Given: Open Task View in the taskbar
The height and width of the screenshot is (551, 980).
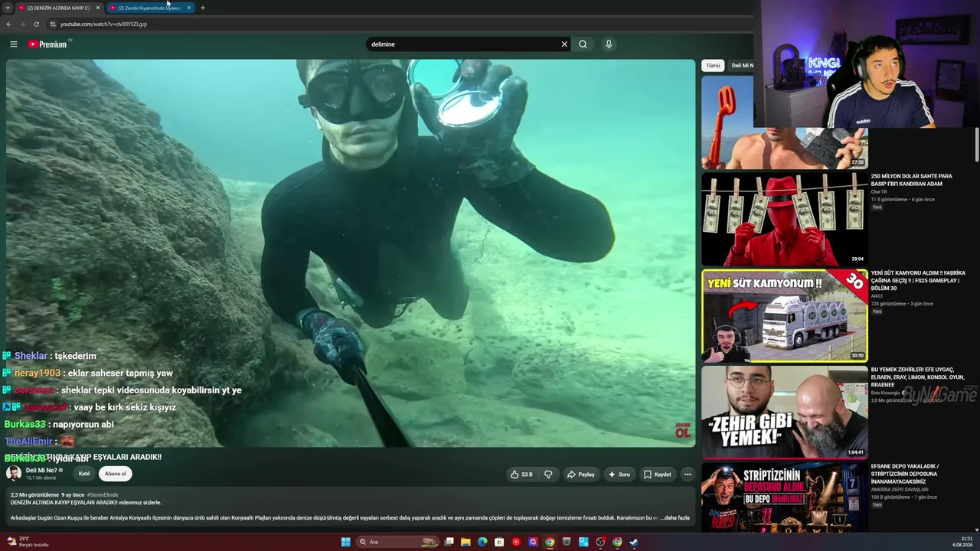Looking at the screenshot, I should tap(449, 542).
